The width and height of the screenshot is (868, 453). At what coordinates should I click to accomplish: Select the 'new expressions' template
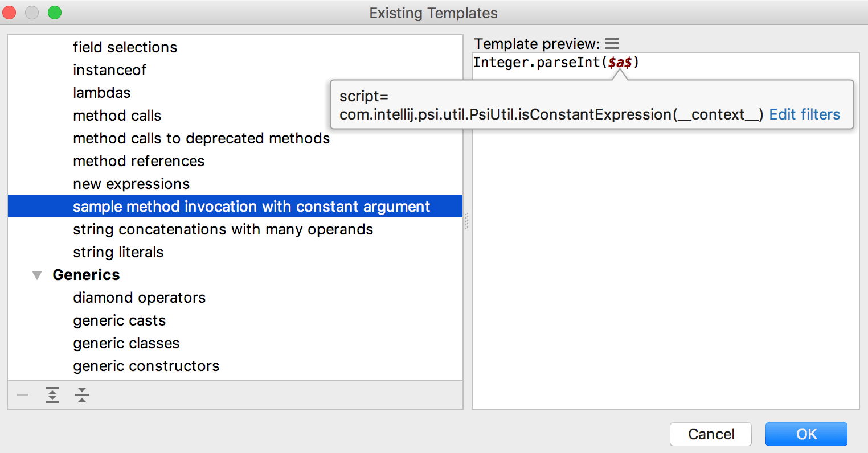point(132,183)
